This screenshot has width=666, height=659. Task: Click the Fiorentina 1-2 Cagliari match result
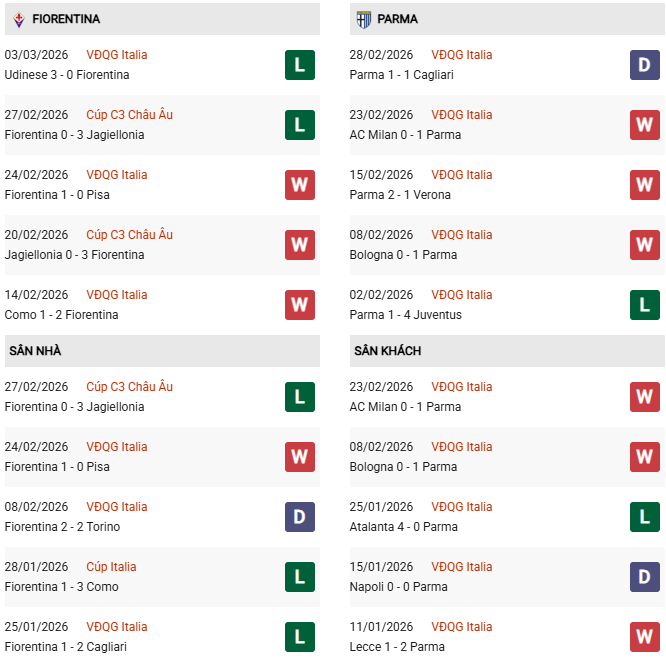click(x=68, y=647)
